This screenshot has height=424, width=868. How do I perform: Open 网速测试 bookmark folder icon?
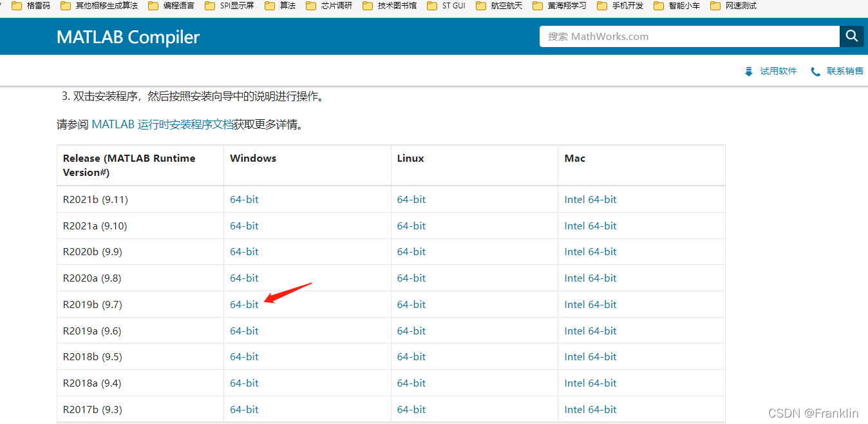(x=715, y=6)
